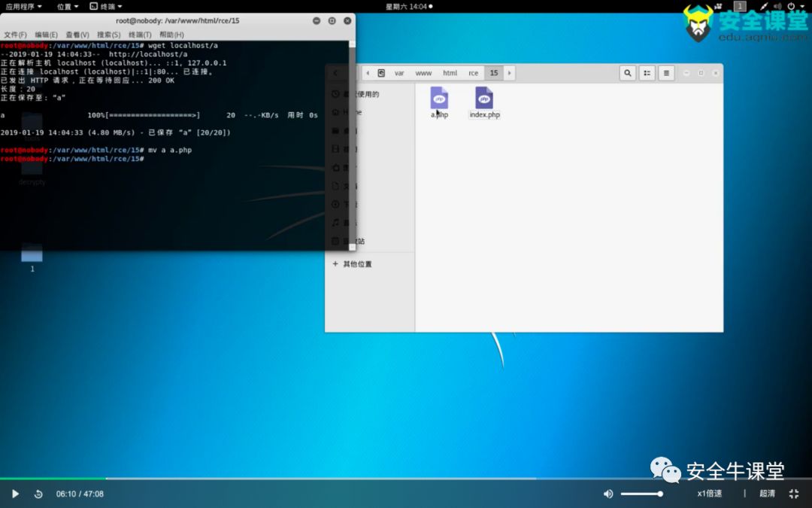Open the 搜索(S) menu in terminal

tap(109, 35)
